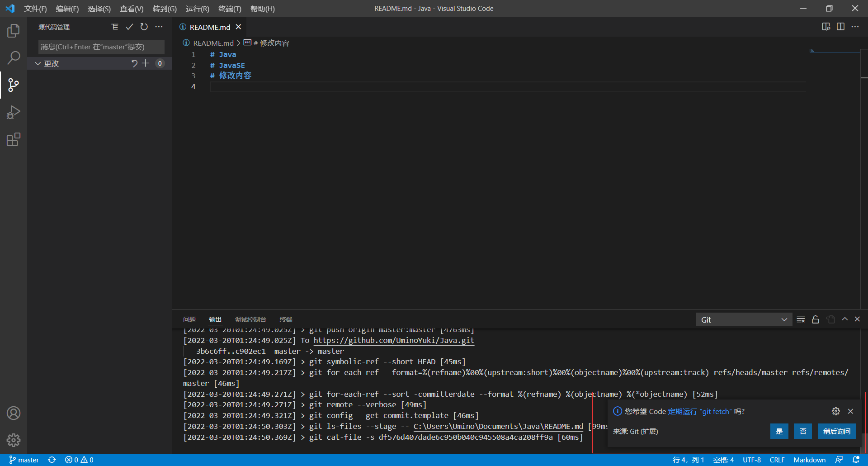Click '# 修改内容' breadcrumb symbol
The width and height of the screenshot is (868, 466).
(271, 43)
